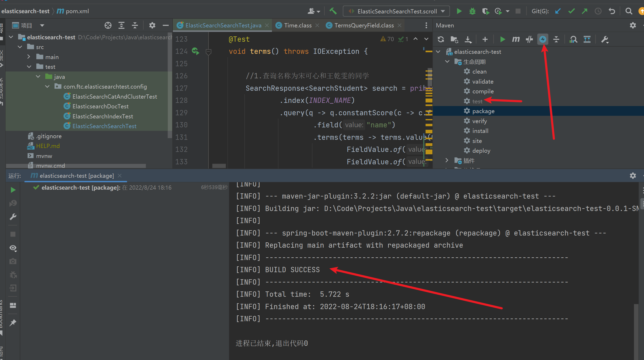Collapse the elasticsearch-test Maven node
644x360 pixels.
(x=438, y=52)
